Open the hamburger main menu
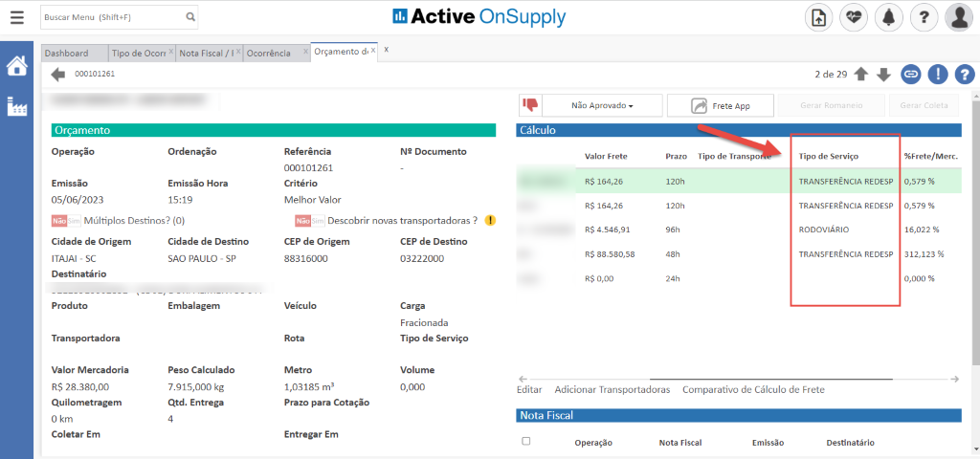The width and height of the screenshot is (980, 459). pos(16,17)
